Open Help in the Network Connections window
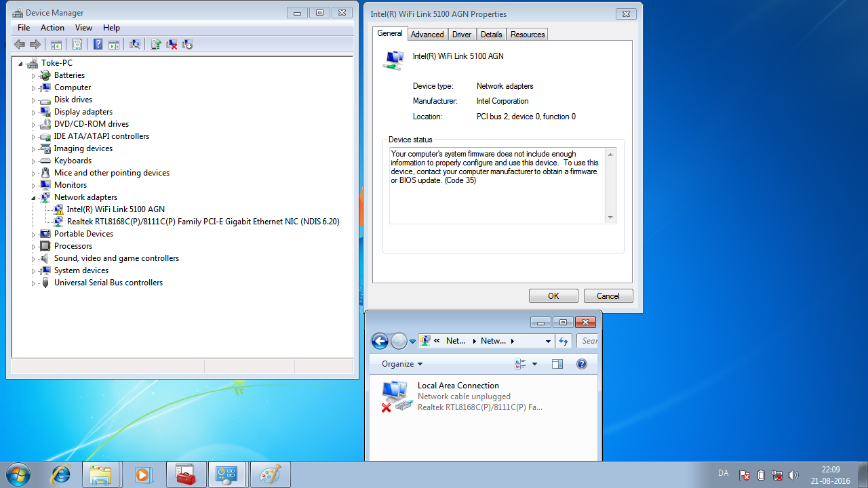This screenshot has height=488, width=868. coord(582,364)
